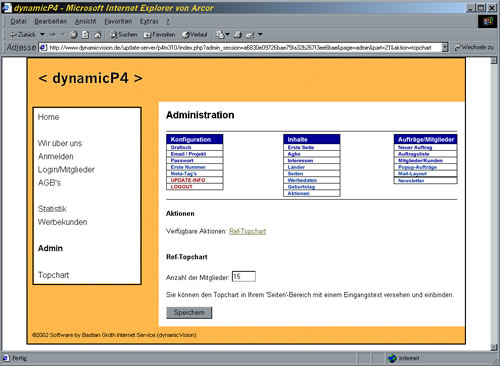Click Anzahl der Mitglieder input field
The image size is (500, 366).
[x=244, y=277]
